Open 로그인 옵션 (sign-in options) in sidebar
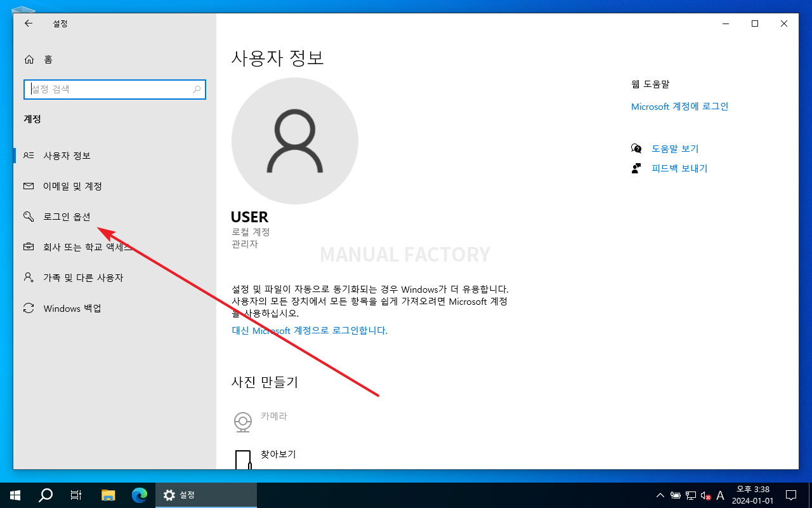This screenshot has width=812, height=508. click(66, 216)
